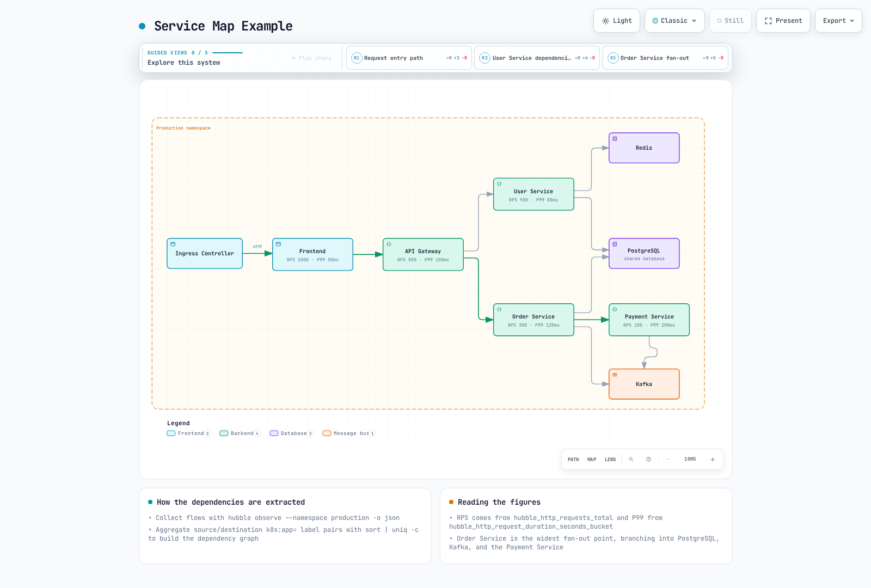This screenshot has width=871, height=588.
Task: Select guided view 02 User Service dependencies
Action: coord(537,58)
